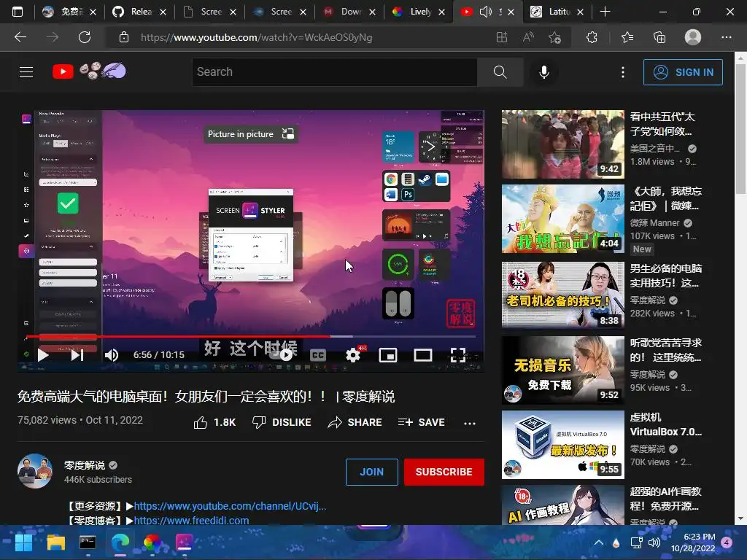View site information lock icon
The width and height of the screenshot is (747, 560).
(x=124, y=37)
